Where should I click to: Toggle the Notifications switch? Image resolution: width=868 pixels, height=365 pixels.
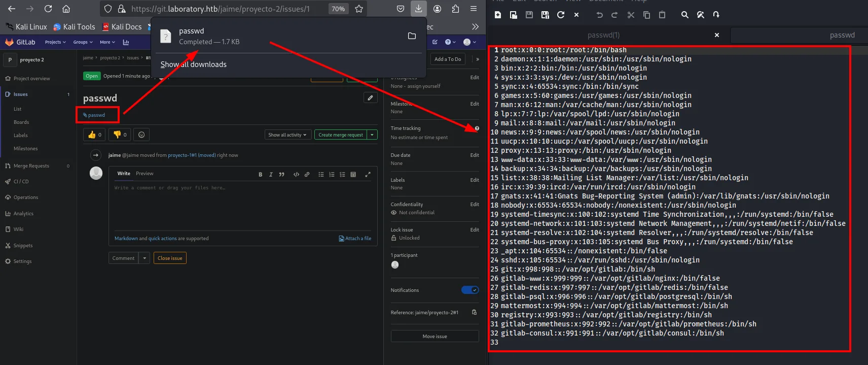[470, 290]
